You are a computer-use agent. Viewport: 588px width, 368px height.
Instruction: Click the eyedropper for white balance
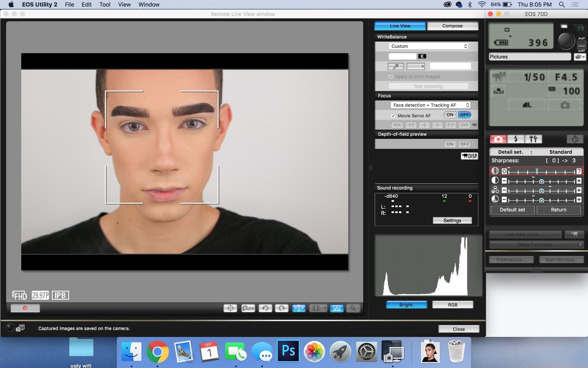pos(395,66)
